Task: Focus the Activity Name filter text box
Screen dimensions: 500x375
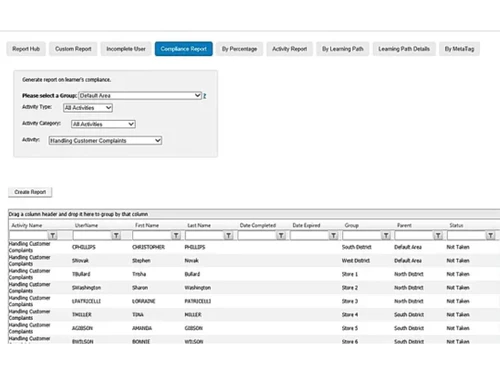Action: pyautogui.click(x=29, y=236)
